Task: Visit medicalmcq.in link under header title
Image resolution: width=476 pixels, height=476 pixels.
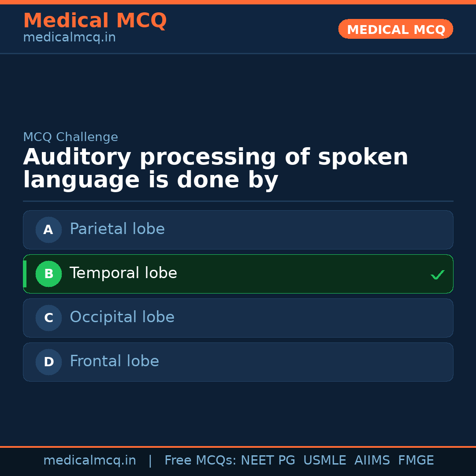Action: [69, 37]
